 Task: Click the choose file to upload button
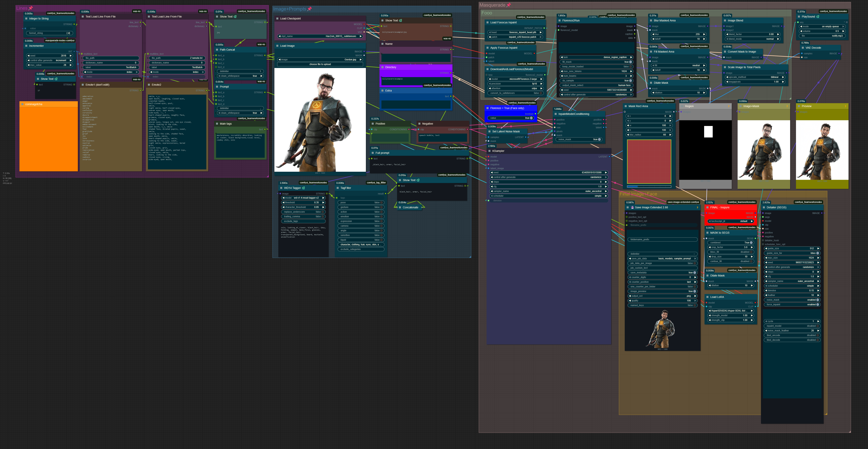(x=320, y=64)
